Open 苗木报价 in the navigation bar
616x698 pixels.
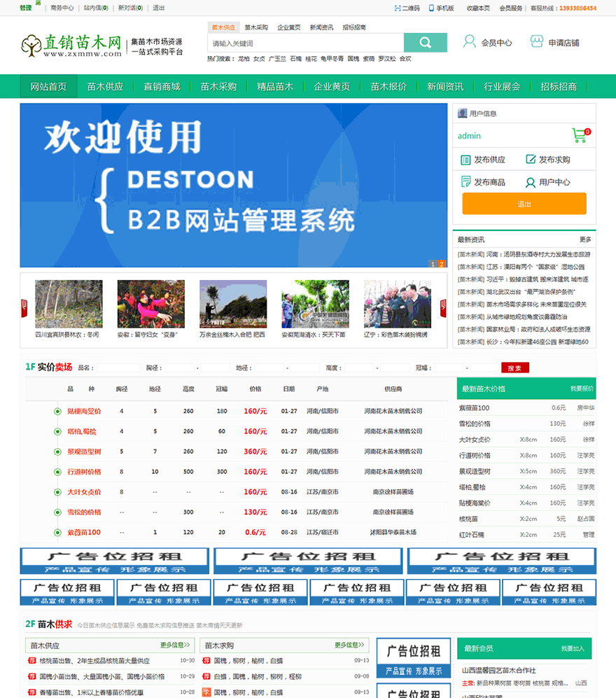click(x=388, y=86)
